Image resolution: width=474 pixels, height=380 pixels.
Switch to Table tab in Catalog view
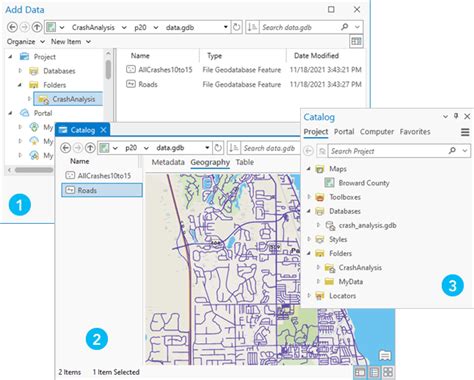coord(245,162)
